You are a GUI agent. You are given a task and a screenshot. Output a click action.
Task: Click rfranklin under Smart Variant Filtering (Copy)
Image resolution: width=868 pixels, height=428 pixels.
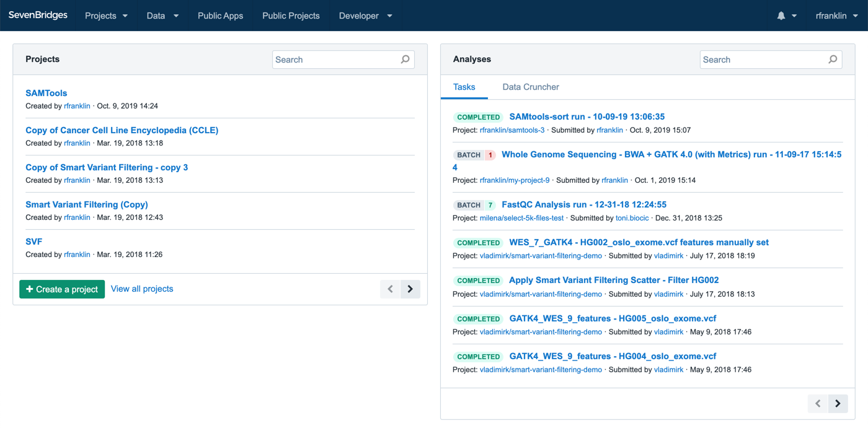click(x=77, y=217)
